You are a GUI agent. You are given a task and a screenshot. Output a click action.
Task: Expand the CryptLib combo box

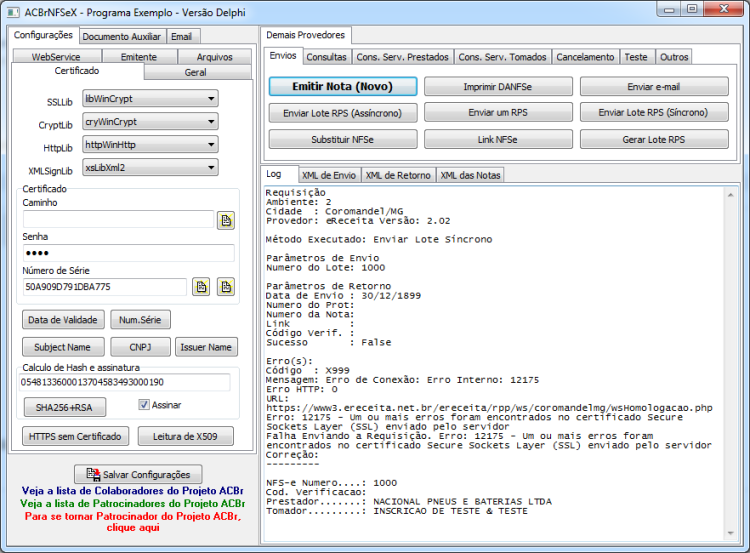(150, 122)
